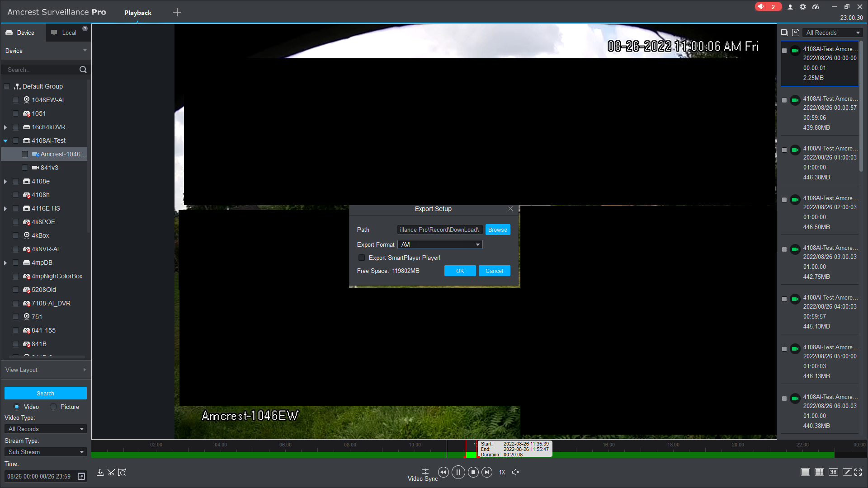The width and height of the screenshot is (868, 488).
Task: Select the 36-window layout
Action: 833,472
